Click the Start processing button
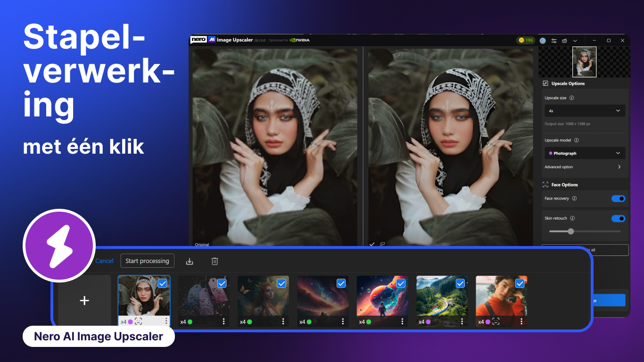This screenshot has height=362, width=644. click(x=147, y=261)
